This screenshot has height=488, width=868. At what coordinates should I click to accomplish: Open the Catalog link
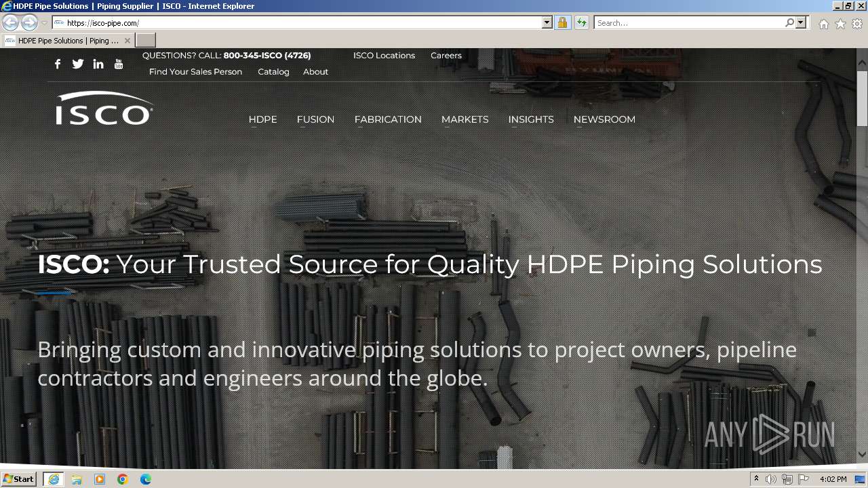click(273, 72)
